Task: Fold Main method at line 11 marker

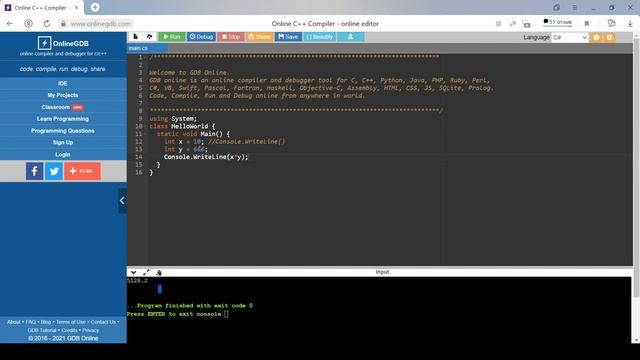Action: [146, 134]
